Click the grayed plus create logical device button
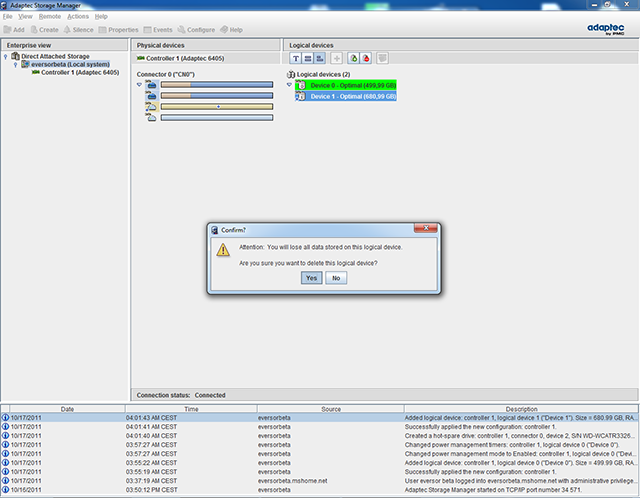 click(336, 59)
